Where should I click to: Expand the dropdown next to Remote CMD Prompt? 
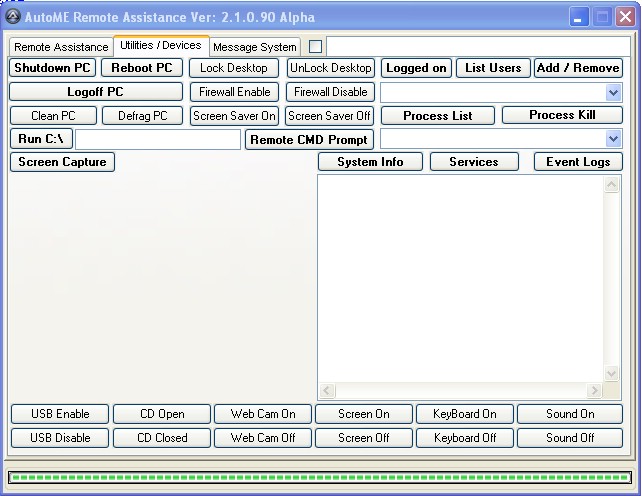pyautogui.click(x=613, y=139)
